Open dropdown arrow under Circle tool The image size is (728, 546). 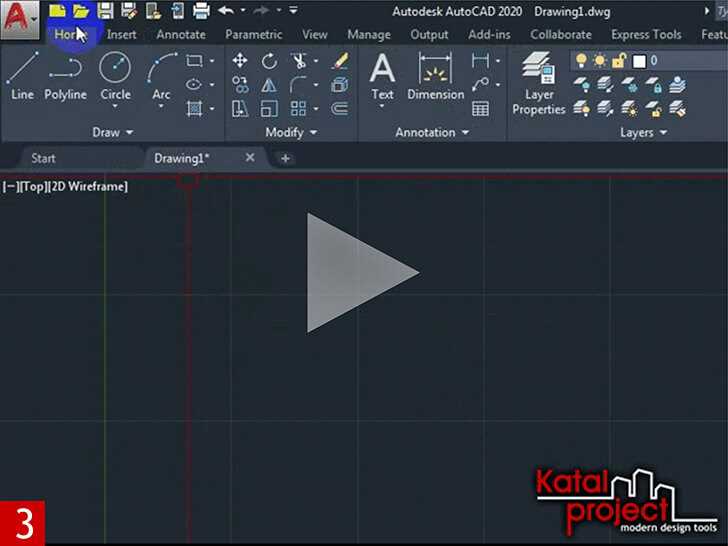(x=115, y=107)
